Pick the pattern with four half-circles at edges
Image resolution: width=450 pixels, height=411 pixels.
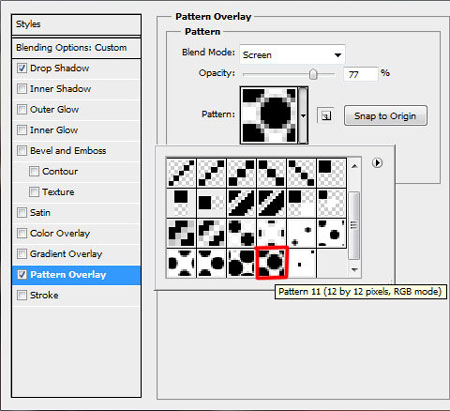click(x=181, y=263)
